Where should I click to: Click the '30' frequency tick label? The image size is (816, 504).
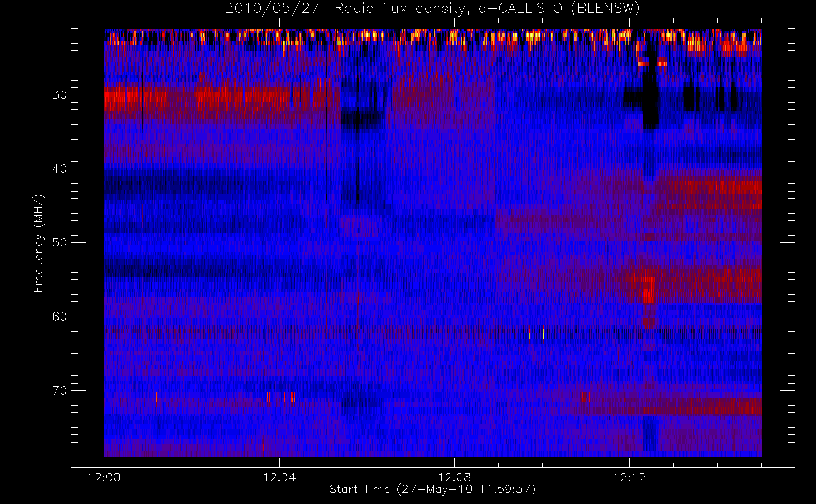pos(60,95)
